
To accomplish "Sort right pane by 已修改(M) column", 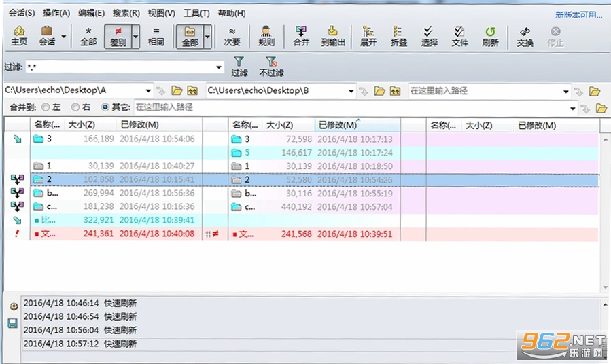I will coord(556,126).
